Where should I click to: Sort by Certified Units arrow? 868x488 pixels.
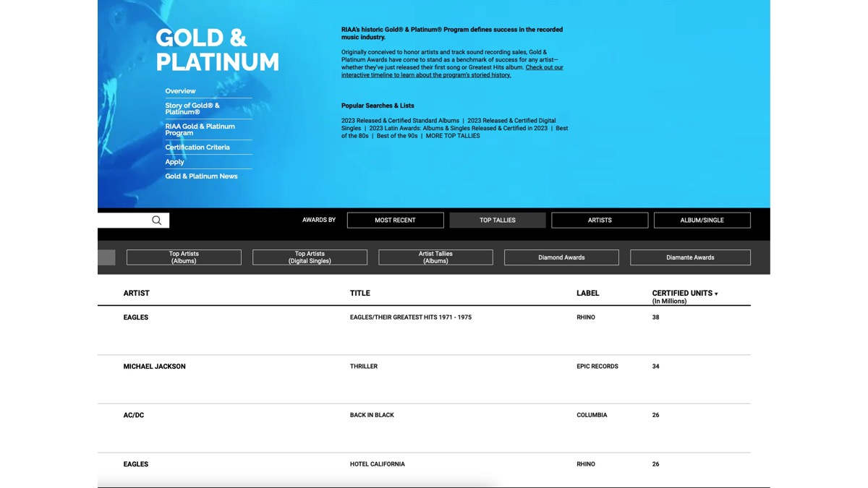pyautogui.click(x=716, y=294)
